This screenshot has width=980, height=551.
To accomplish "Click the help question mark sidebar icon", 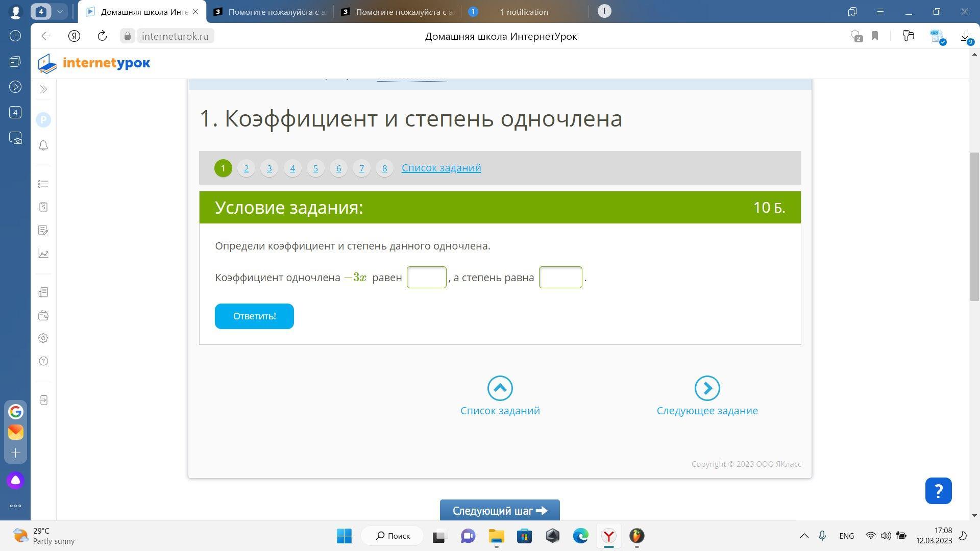I will tap(43, 361).
